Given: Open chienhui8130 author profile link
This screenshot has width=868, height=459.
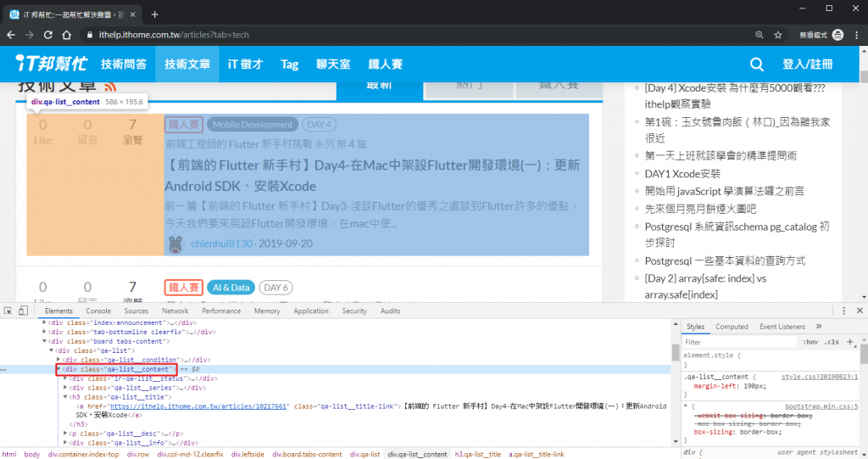Looking at the screenshot, I should tap(221, 243).
